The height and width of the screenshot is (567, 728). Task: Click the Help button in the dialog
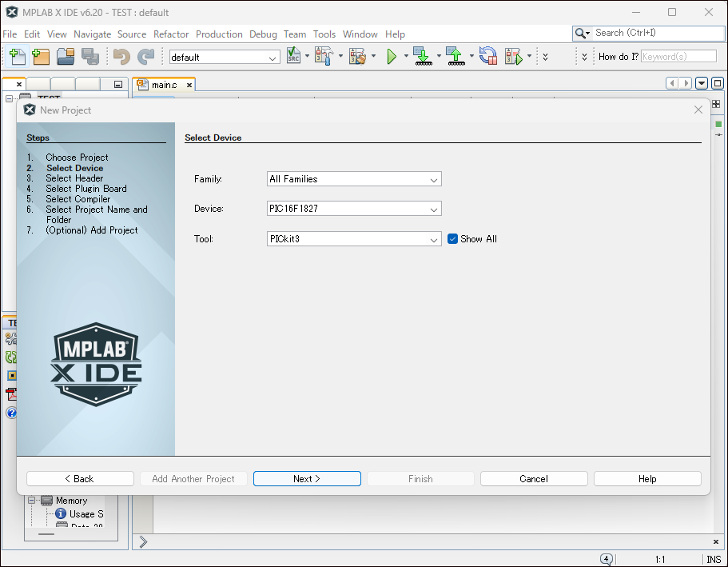[x=647, y=479]
